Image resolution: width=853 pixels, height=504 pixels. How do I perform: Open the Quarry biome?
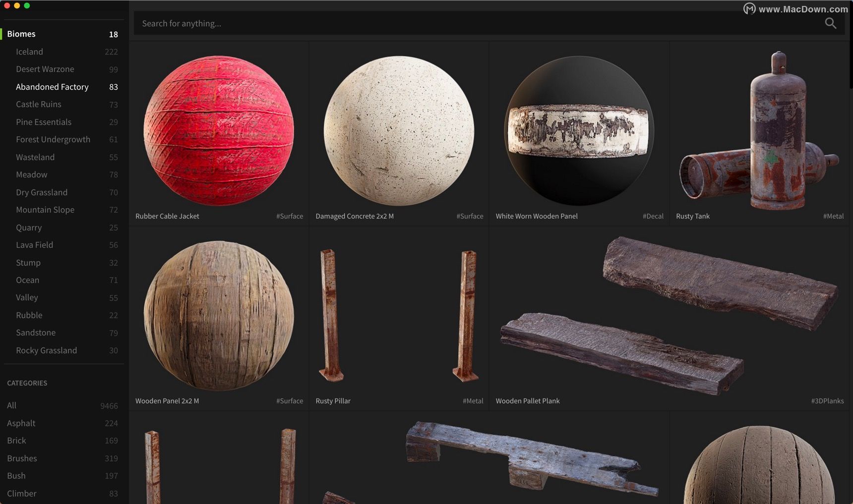click(62, 227)
